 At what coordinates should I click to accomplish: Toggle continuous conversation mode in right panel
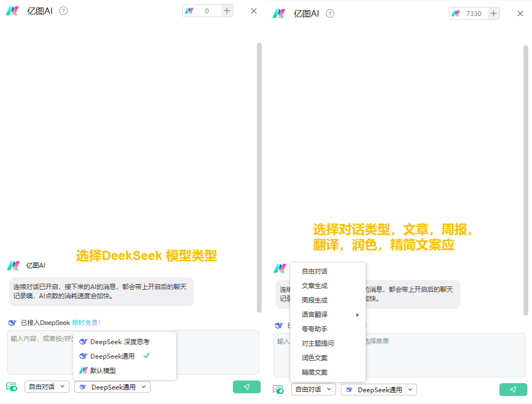click(x=278, y=389)
